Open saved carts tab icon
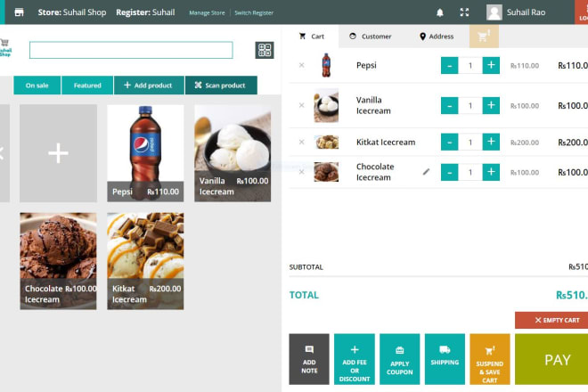The image size is (588, 392). point(484,37)
